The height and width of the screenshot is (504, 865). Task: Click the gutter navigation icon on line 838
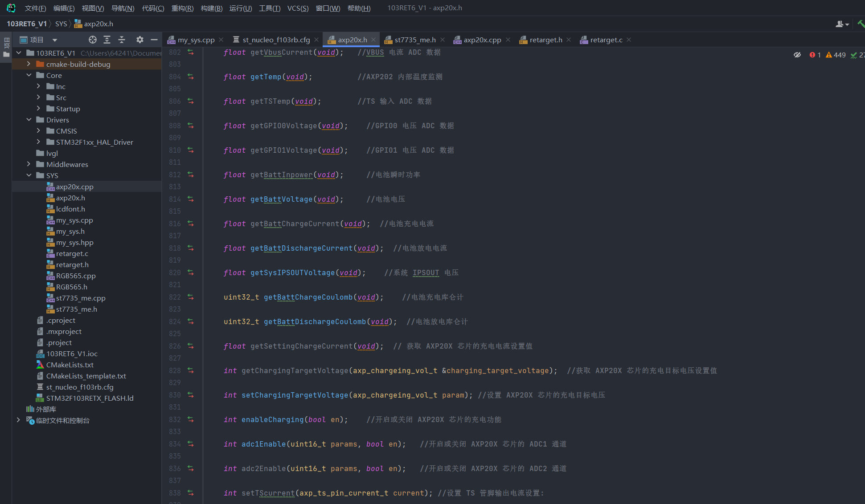pos(191,493)
